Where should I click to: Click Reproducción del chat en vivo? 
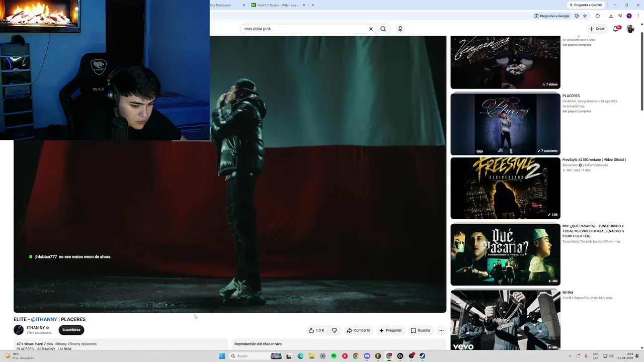(x=258, y=344)
